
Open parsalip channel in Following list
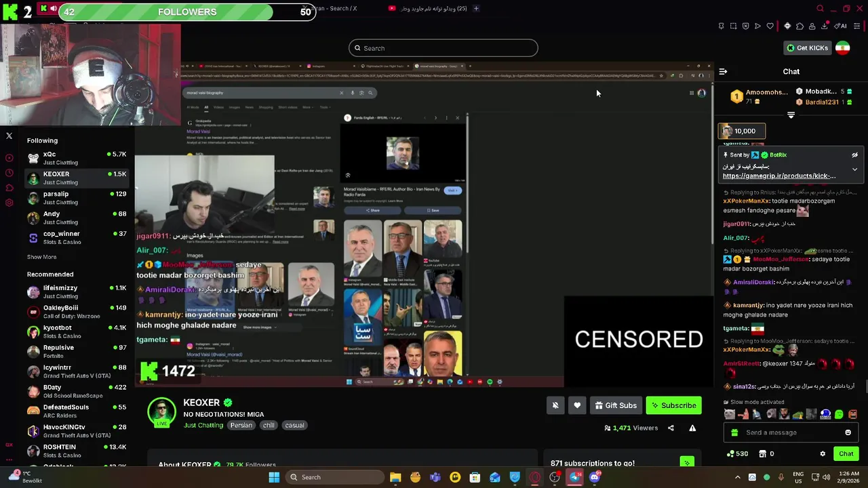pyautogui.click(x=77, y=198)
